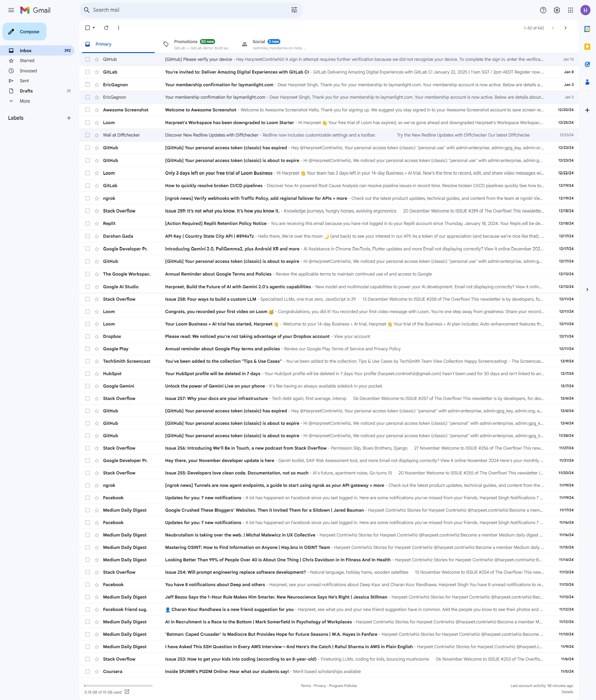Viewport: 596px width, 700px height.
Task: Toggle the select all emails checkbox
Action: 88,28
